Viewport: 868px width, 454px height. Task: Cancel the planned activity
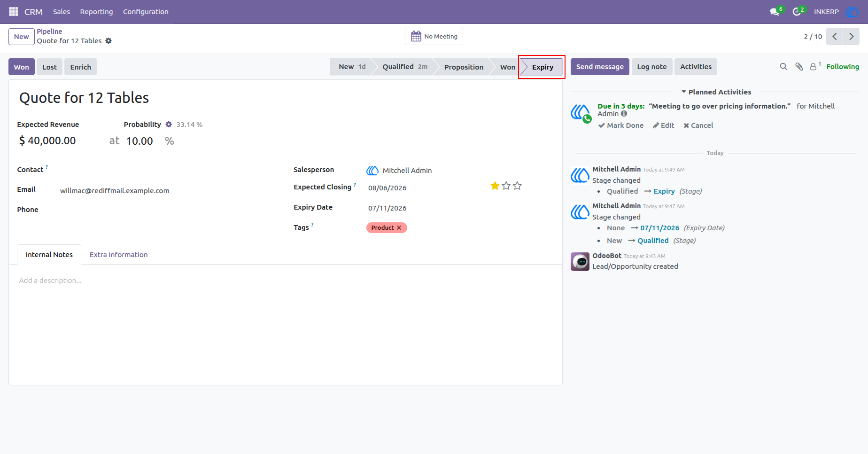698,125
